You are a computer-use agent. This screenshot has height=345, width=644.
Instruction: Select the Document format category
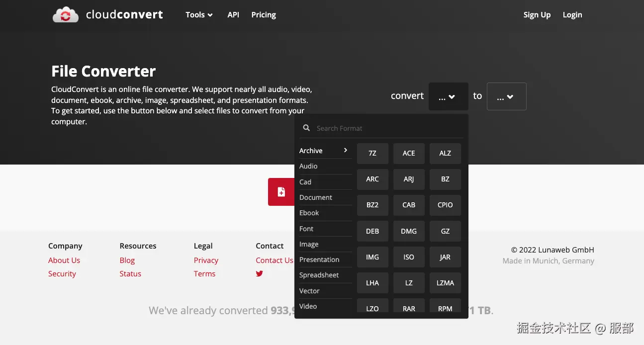click(316, 197)
